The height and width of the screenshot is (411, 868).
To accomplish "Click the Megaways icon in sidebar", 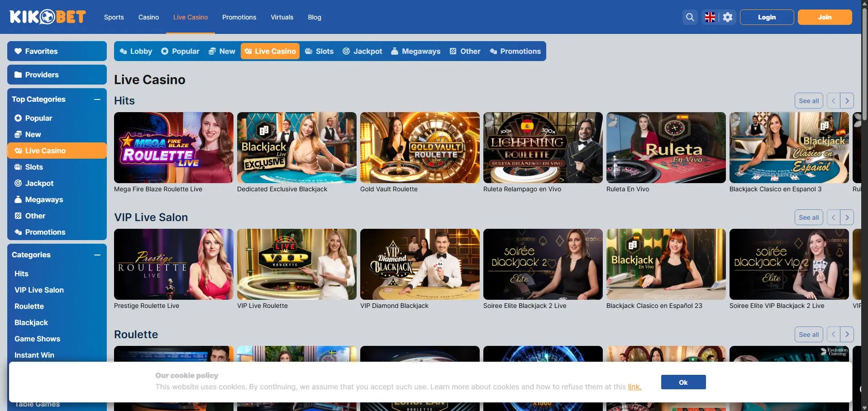I will pos(18,199).
